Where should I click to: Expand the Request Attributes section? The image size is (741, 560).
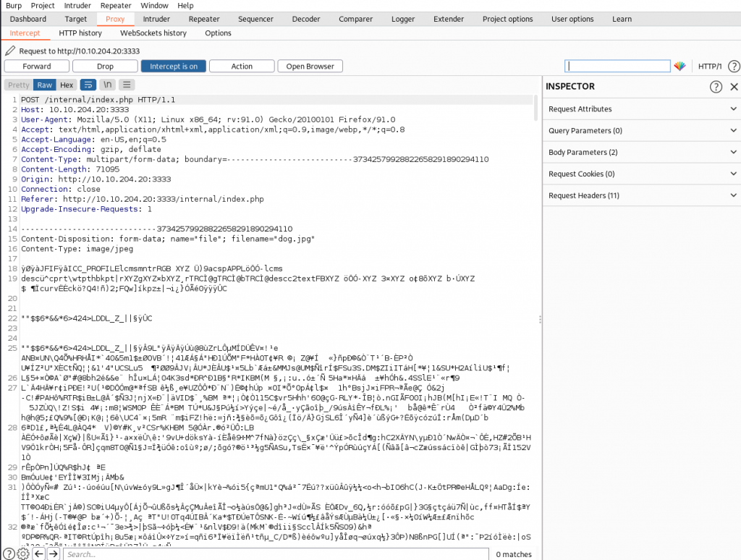641,109
